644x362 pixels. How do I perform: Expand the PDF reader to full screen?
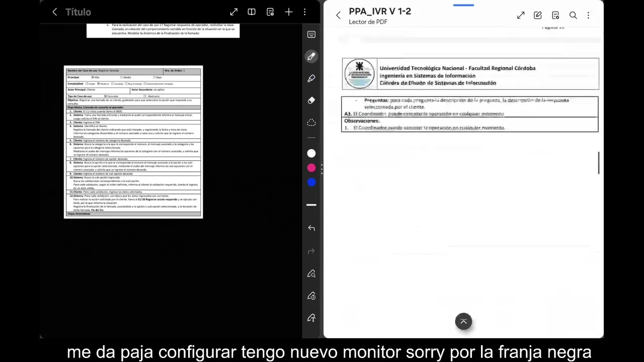coord(521,16)
